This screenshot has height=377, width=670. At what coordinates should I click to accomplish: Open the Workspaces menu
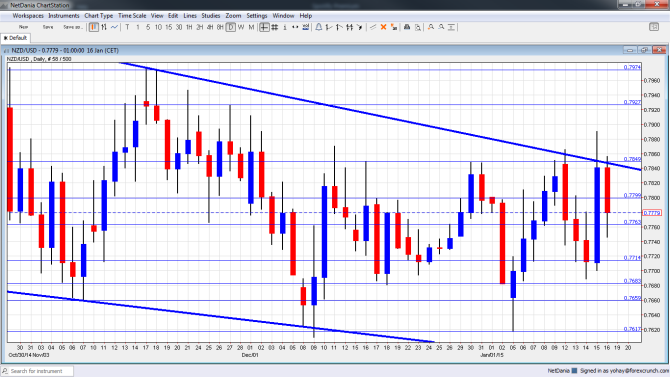tap(28, 16)
